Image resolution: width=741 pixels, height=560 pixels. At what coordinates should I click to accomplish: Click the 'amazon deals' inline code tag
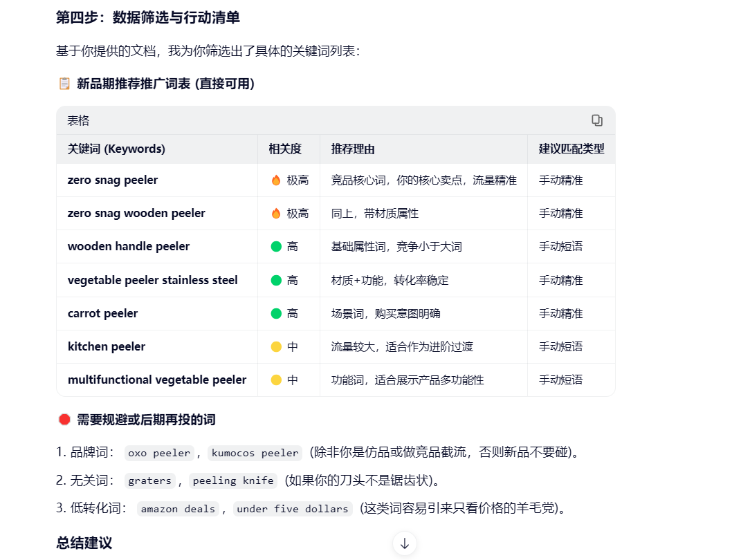pos(178,509)
